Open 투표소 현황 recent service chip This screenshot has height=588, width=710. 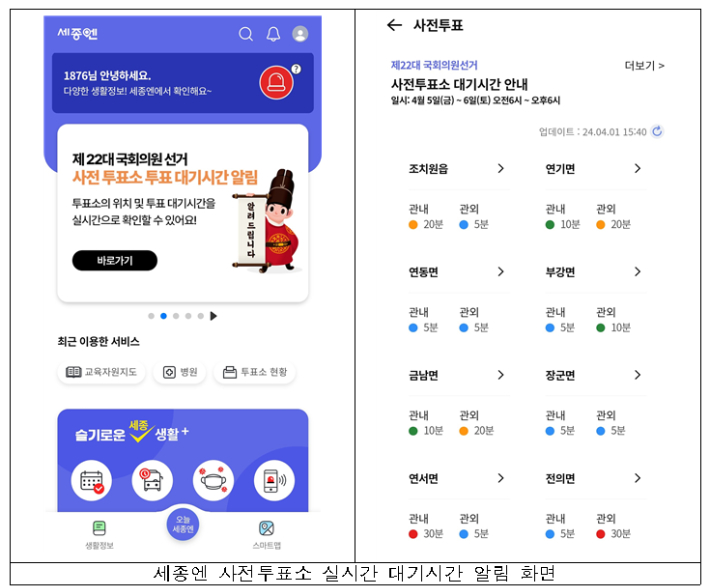point(254,372)
